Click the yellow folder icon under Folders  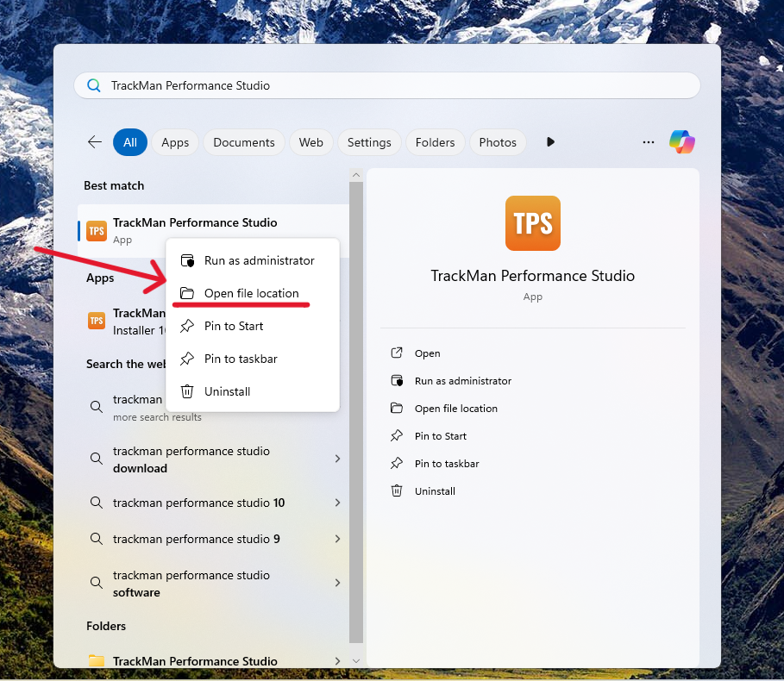[x=97, y=660]
